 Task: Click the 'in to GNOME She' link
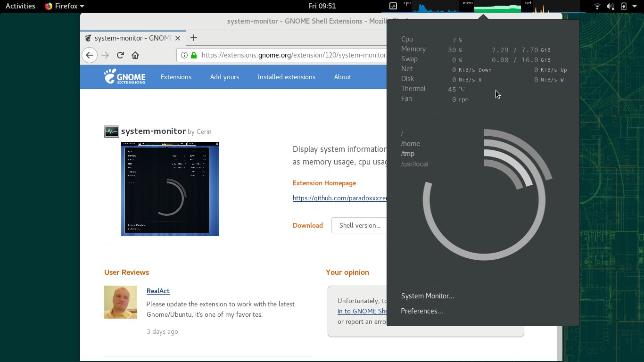pyautogui.click(x=362, y=311)
